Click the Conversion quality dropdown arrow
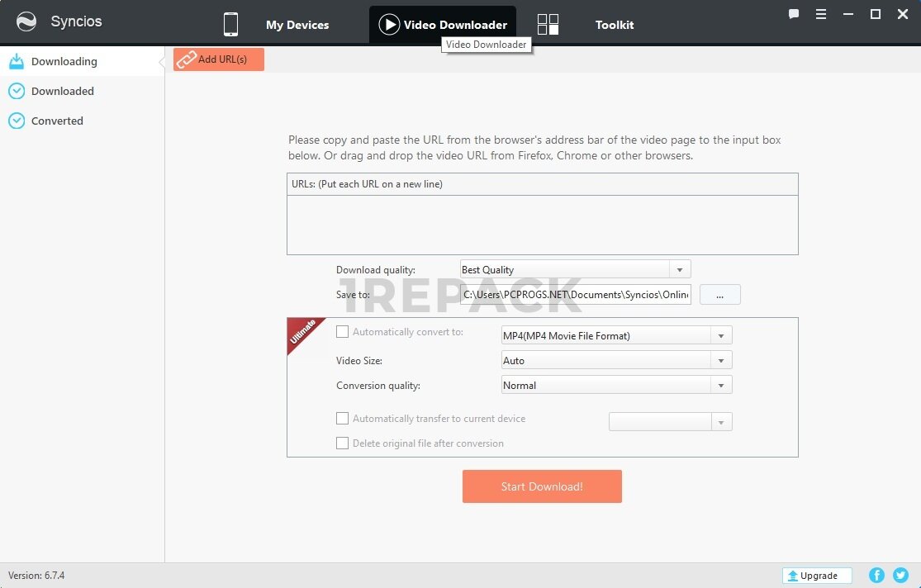Screen dimensions: 921x588 tap(721, 385)
